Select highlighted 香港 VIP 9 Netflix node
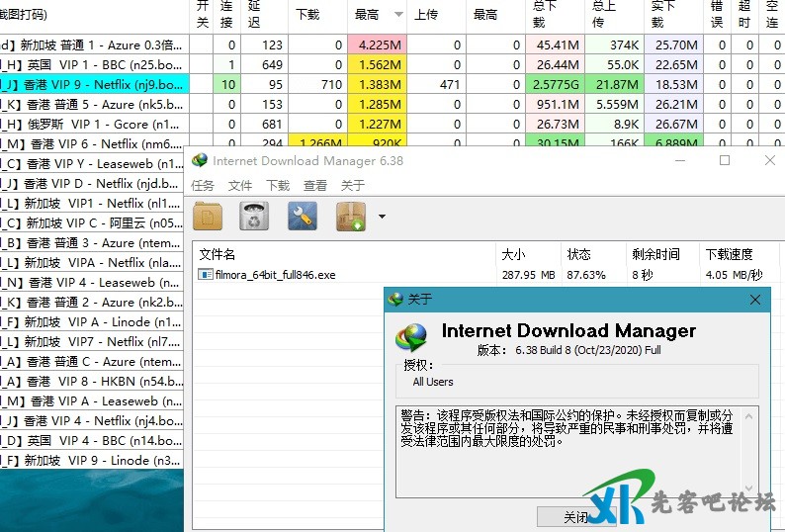 point(99,84)
